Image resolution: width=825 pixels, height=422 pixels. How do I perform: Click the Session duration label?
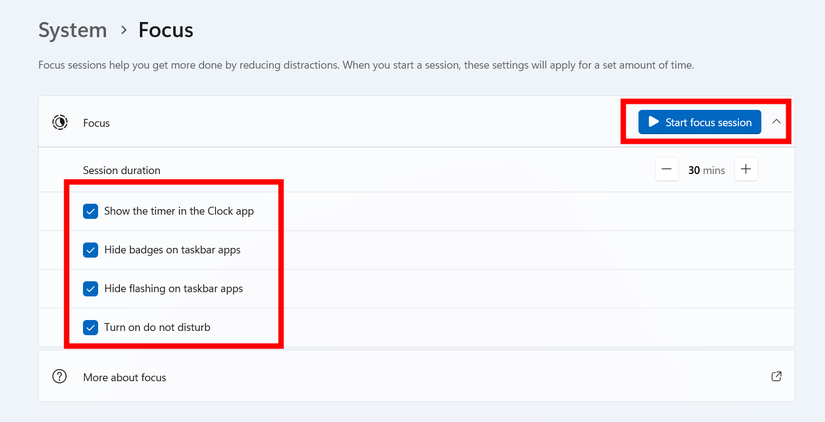122,170
